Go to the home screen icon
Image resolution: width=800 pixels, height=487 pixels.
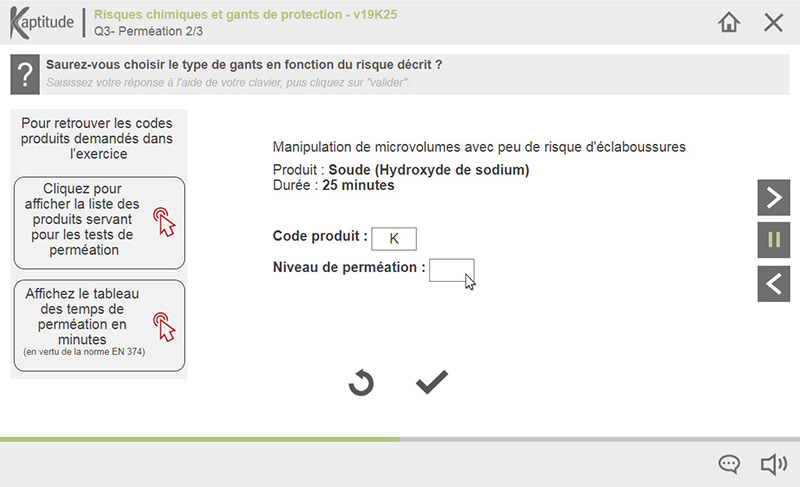click(729, 22)
